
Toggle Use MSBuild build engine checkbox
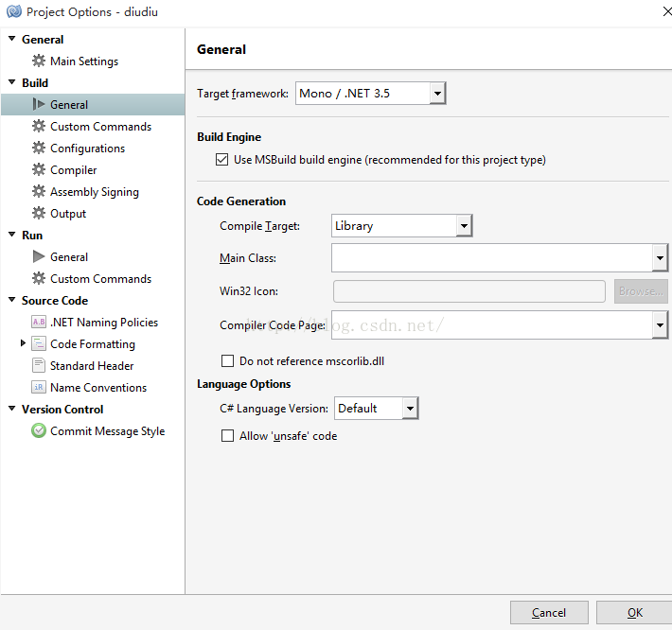(x=221, y=160)
